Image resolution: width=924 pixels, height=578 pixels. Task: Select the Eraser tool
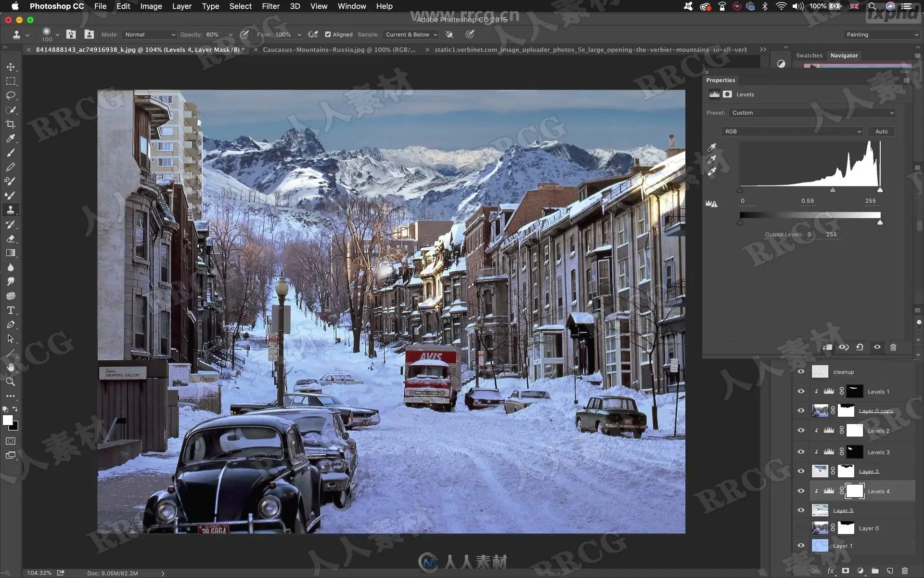tap(11, 239)
